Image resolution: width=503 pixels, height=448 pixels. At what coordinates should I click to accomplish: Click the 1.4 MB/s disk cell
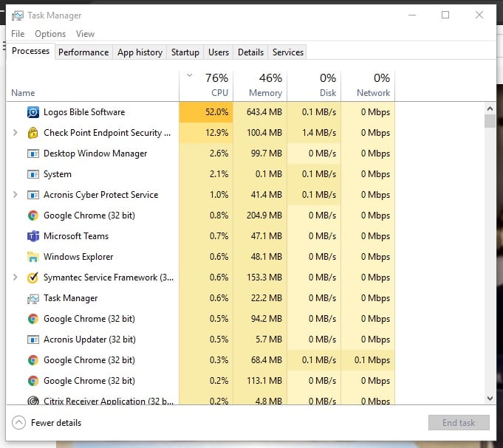(314, 133)
